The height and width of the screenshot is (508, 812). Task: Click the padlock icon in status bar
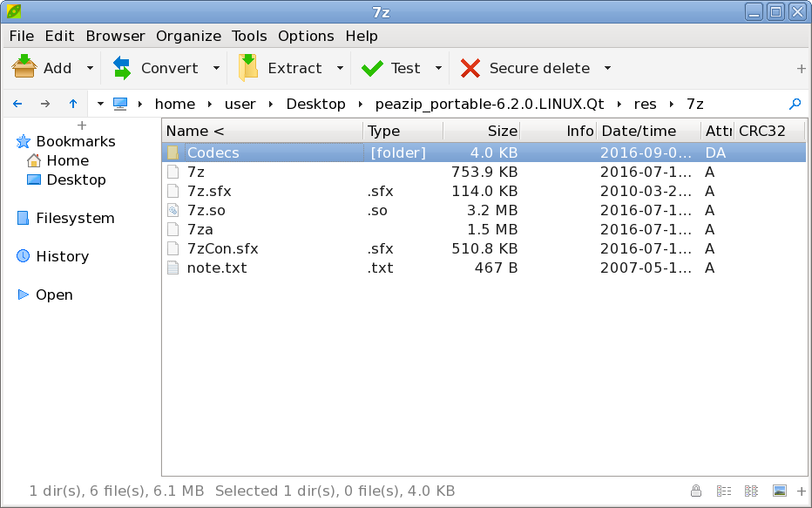(x=696, y=491)
